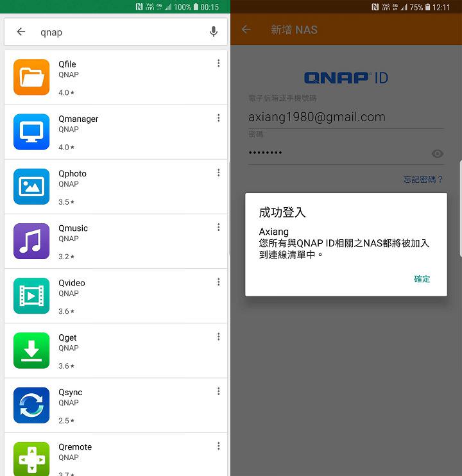Tap battery icon showing 100%
This screenshot has width=462, height=476.
tap(196, 6)
